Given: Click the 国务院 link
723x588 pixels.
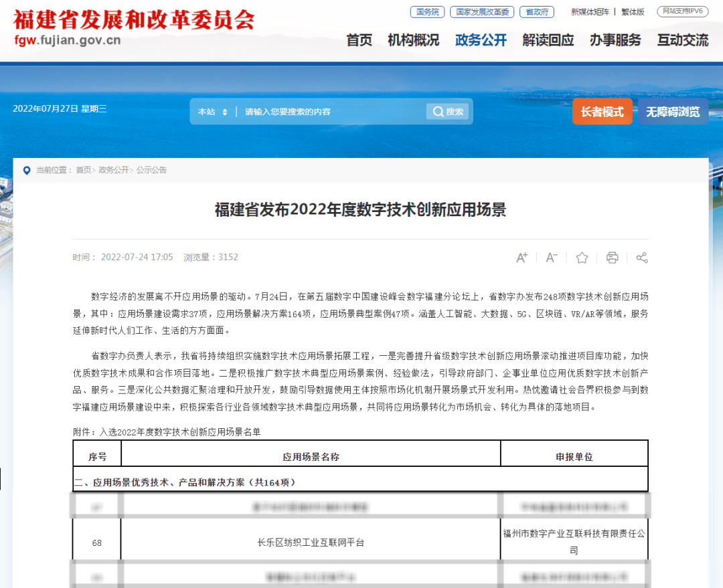Looking at the screenshot, I should tap(427, 12).
